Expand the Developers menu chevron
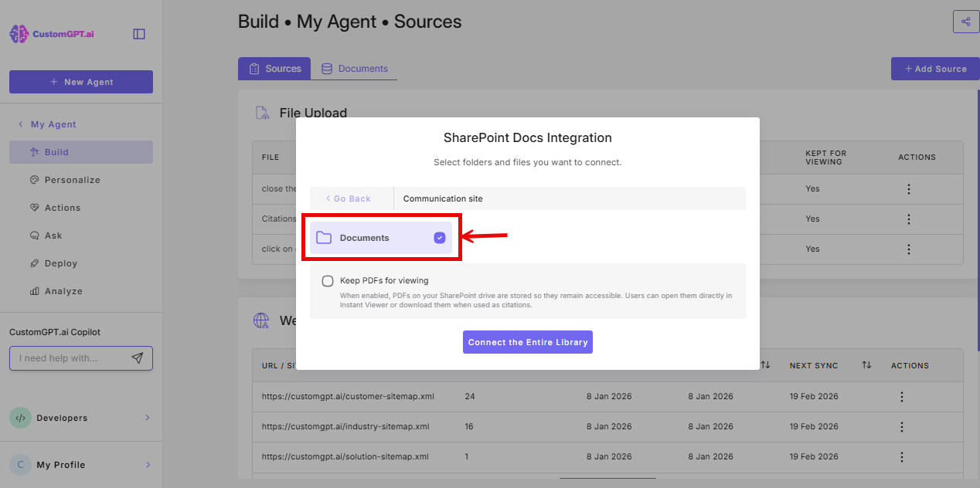 (148, 418)
